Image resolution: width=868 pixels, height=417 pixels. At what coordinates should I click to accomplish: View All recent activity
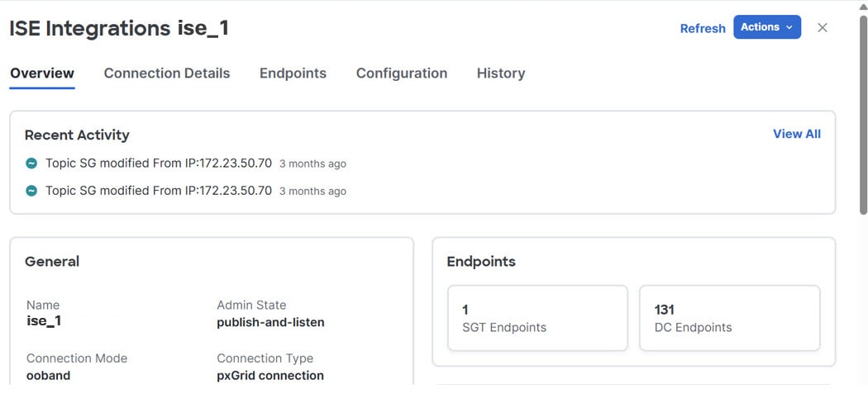tap(797, 134)
